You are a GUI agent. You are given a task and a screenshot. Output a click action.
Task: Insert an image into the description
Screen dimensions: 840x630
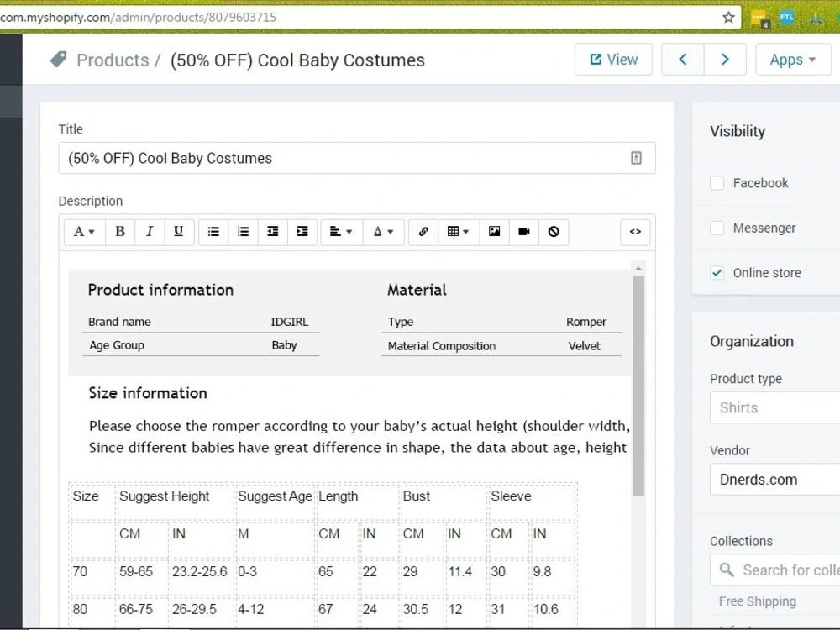(494, 232)
